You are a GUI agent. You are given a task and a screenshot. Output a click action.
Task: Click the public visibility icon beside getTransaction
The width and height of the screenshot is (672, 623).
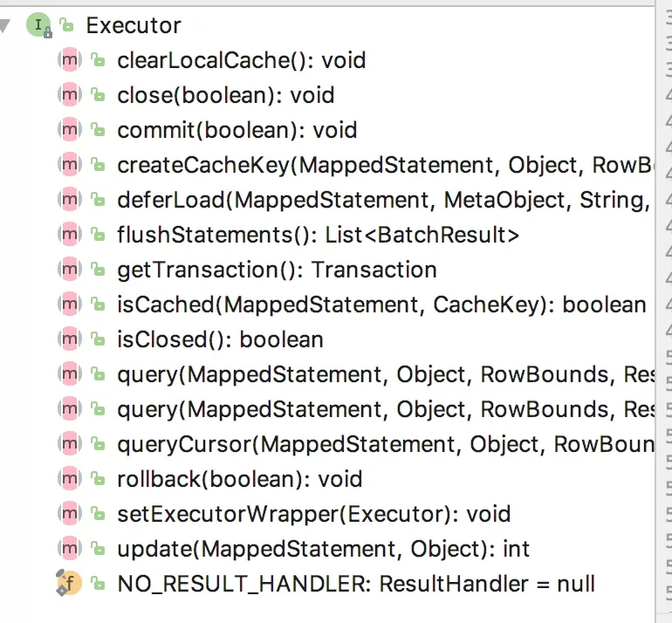click(x=99, y=270)
